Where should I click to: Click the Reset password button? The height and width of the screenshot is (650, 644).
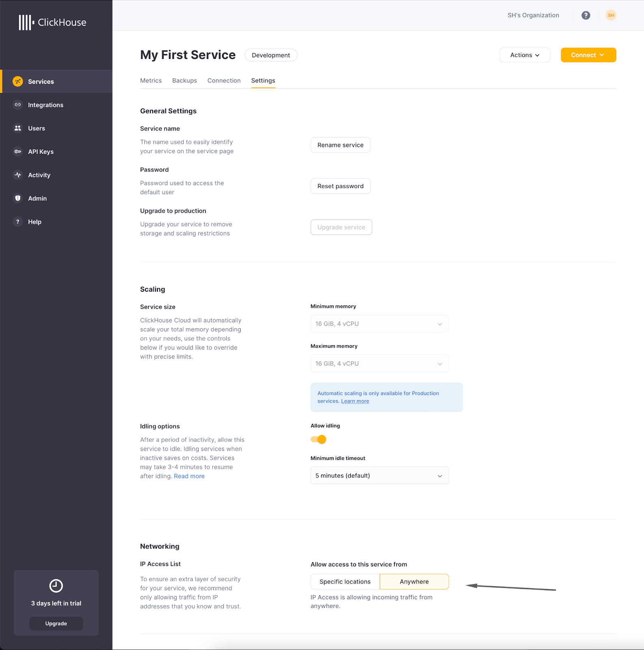point(340,186)
